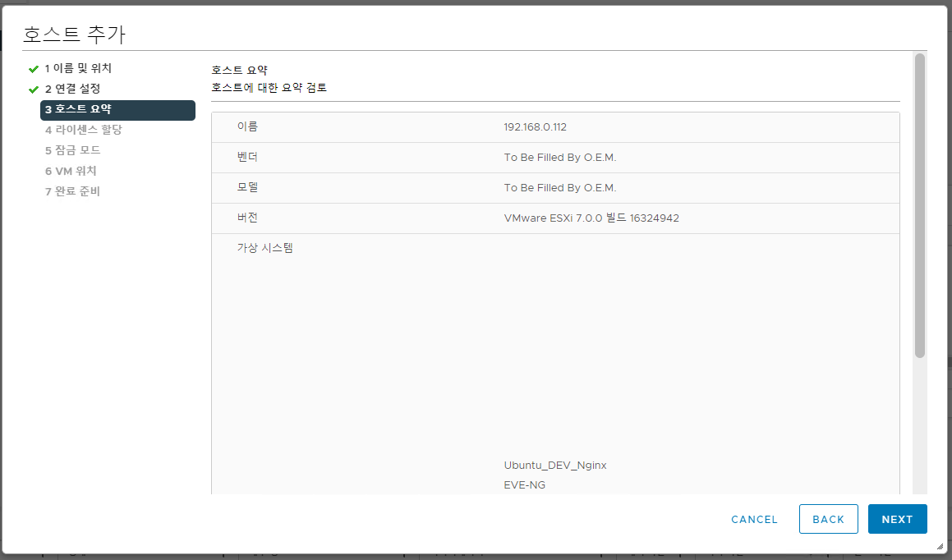The height and width of the screenshot is (560, 952).
Task: Go back with the BACK button
Action: tap(828, 519)
